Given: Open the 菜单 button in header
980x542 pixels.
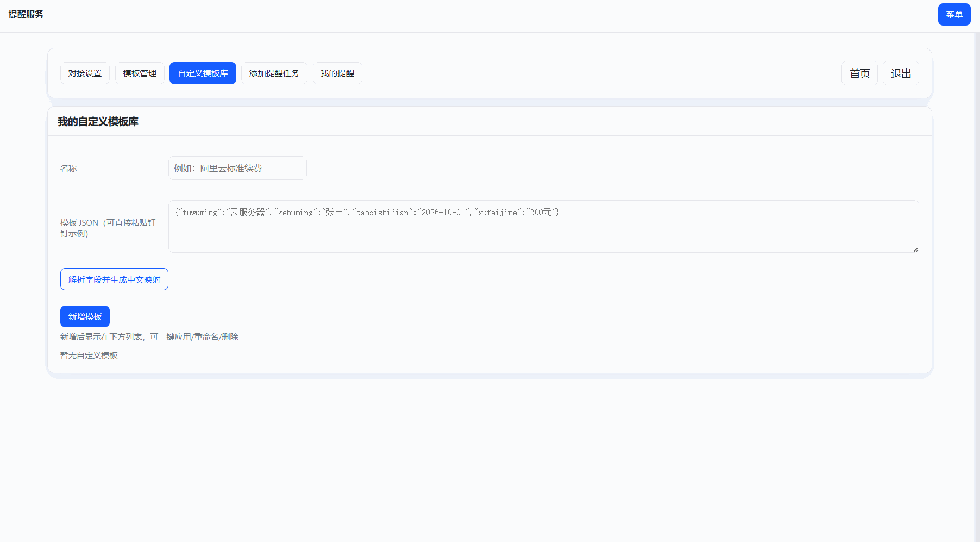Looking at the screenshot, I should 954,15.
